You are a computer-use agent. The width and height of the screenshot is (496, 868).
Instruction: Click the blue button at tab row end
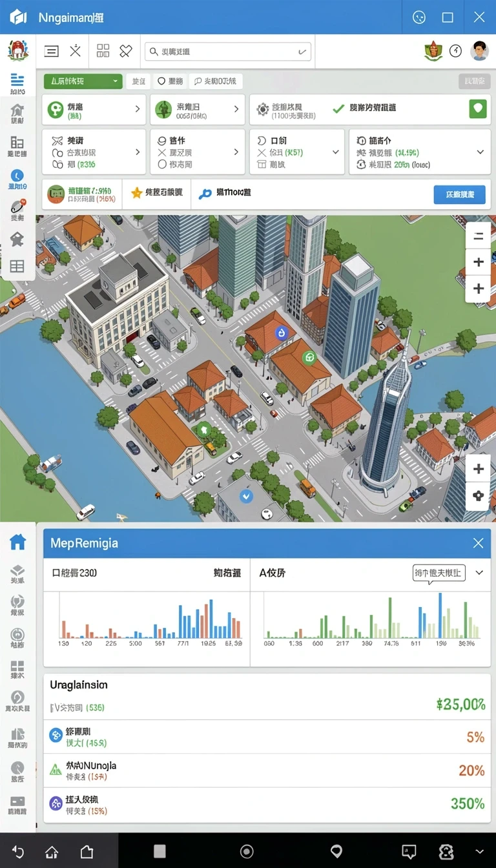point(459,194)
